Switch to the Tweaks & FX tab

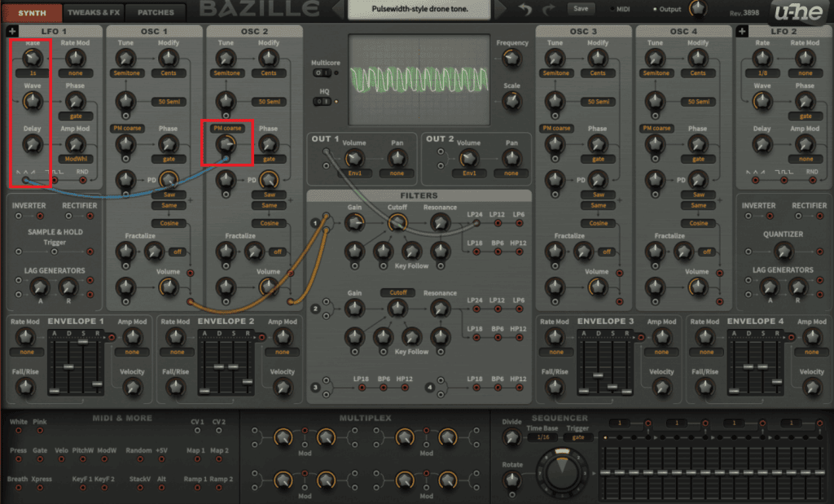(x=94, y=12)
